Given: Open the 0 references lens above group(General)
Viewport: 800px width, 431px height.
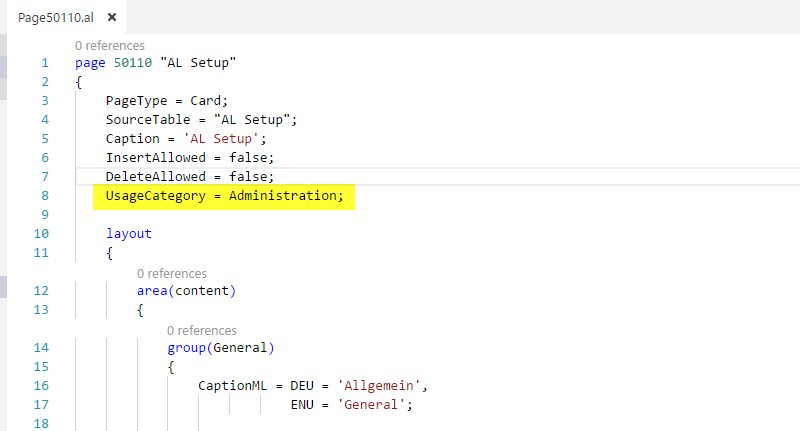Looking at the screenshot, I should (202, 331).
